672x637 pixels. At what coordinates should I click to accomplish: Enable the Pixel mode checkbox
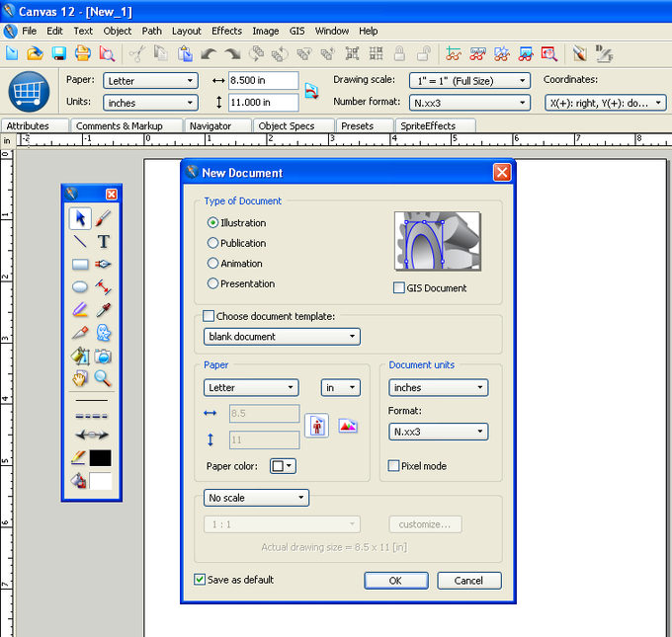pos(393,465)
